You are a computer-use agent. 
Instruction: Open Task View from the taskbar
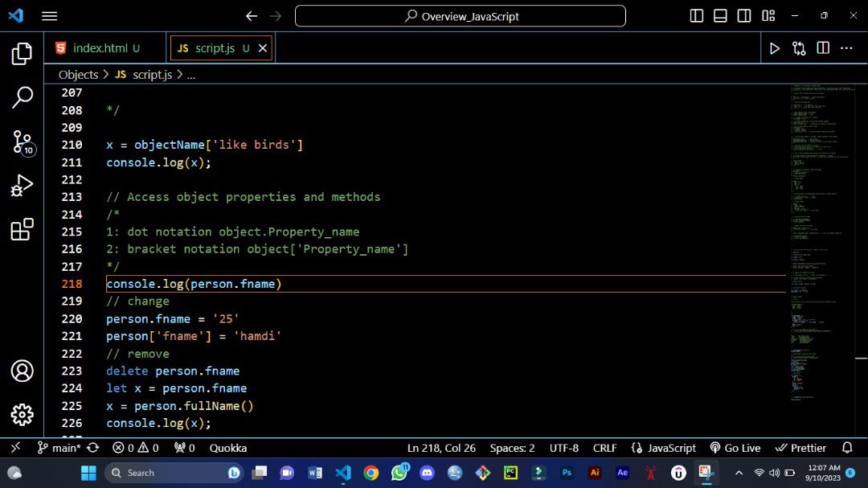point(259,473)
